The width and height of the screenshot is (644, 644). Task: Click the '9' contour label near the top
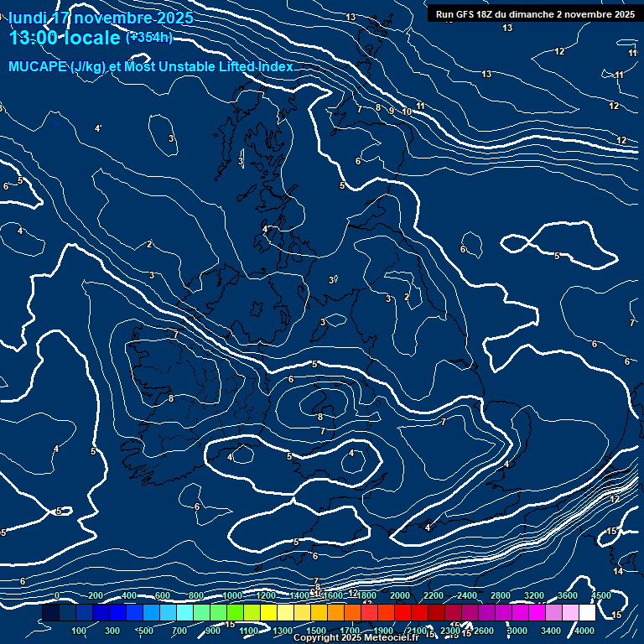coord(391,111)
